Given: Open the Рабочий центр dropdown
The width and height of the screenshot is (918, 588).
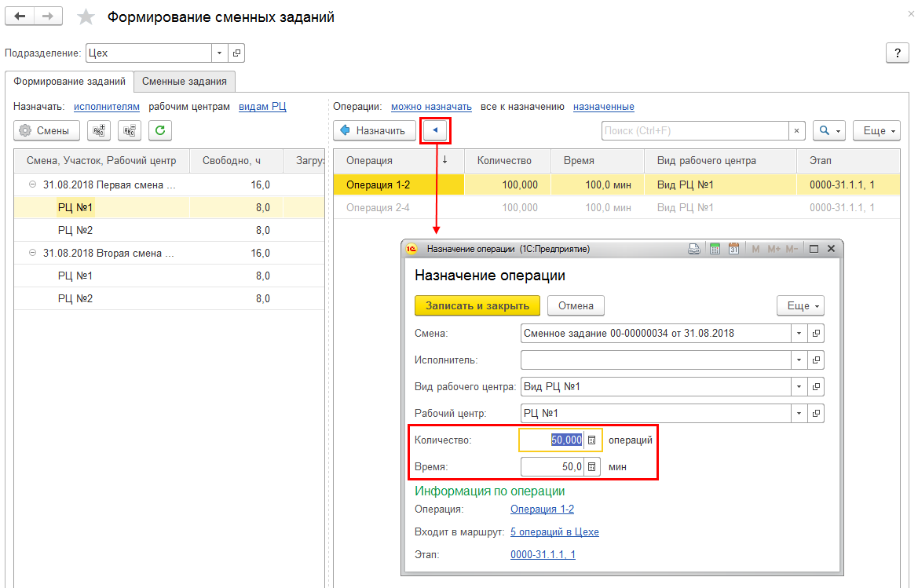Looking at the screenshot, I should [799, 413].
